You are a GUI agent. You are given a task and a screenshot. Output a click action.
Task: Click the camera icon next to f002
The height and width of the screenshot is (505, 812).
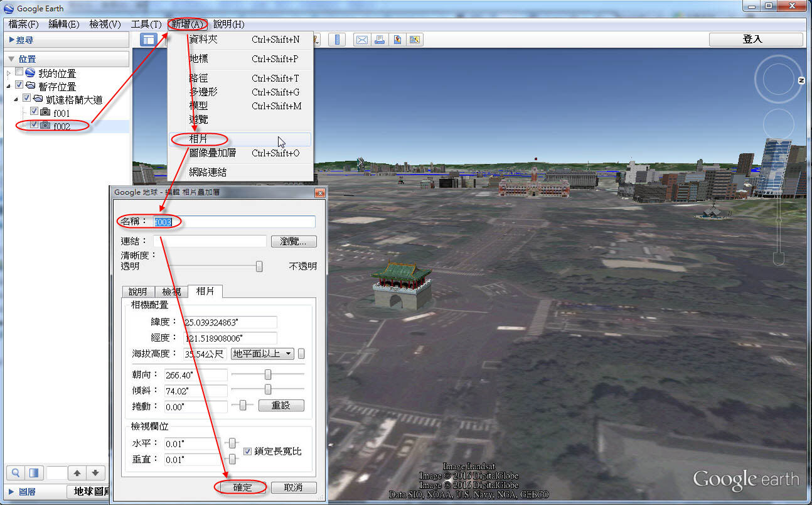pyautogui.click(x=45, y=126)
